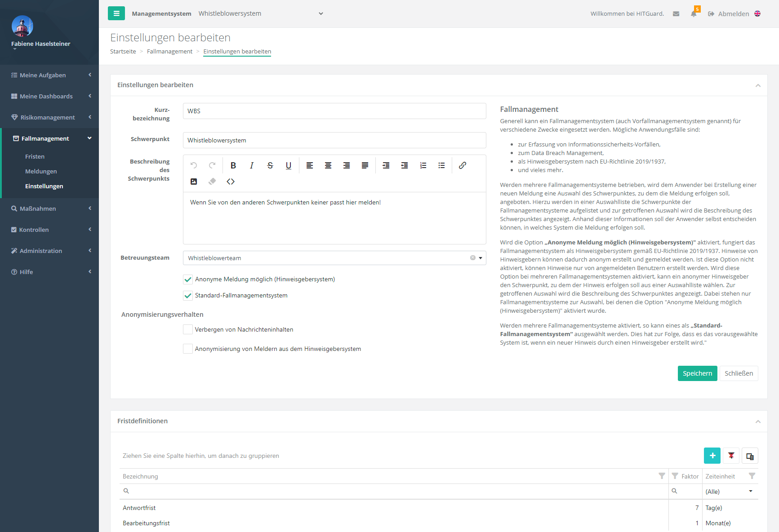Click the insert link icon
779x532 pixels.
tap(462, 165)
